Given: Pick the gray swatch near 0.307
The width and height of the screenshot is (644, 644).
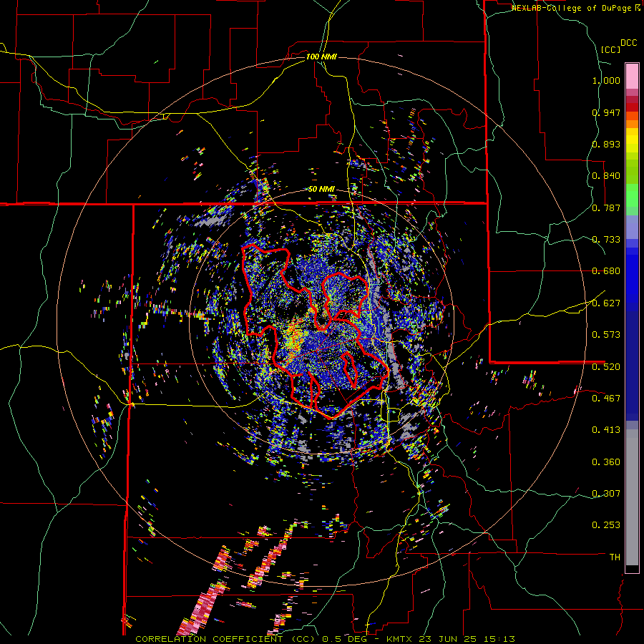Looking at the screenshot, I should (632, 497).
